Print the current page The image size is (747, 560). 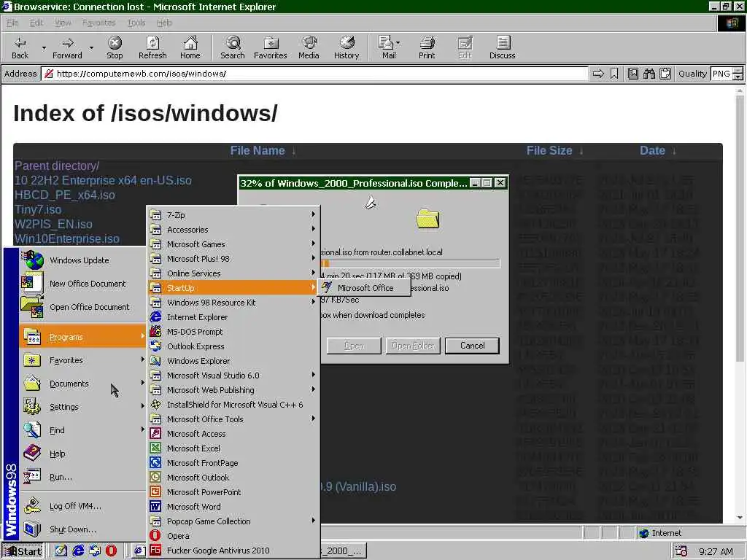[x=427, y=47]
